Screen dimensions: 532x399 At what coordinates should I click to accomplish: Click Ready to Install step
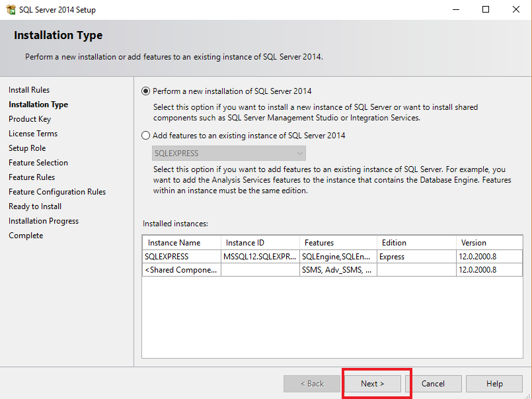coord(35,206)
